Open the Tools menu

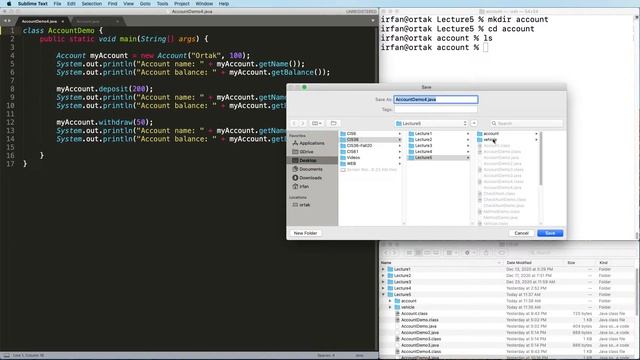pyautogui.click(x=162, y=4)
